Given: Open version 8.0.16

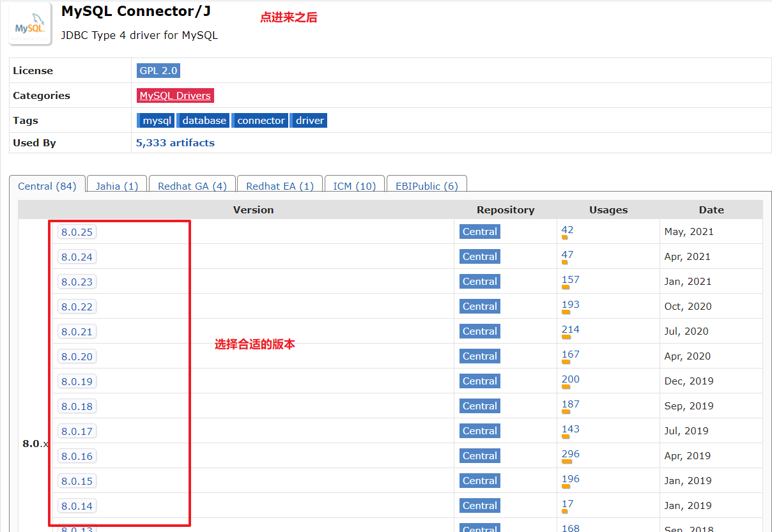Looking at the screenshot, I should pyautogui.click(x=77, y=456).
